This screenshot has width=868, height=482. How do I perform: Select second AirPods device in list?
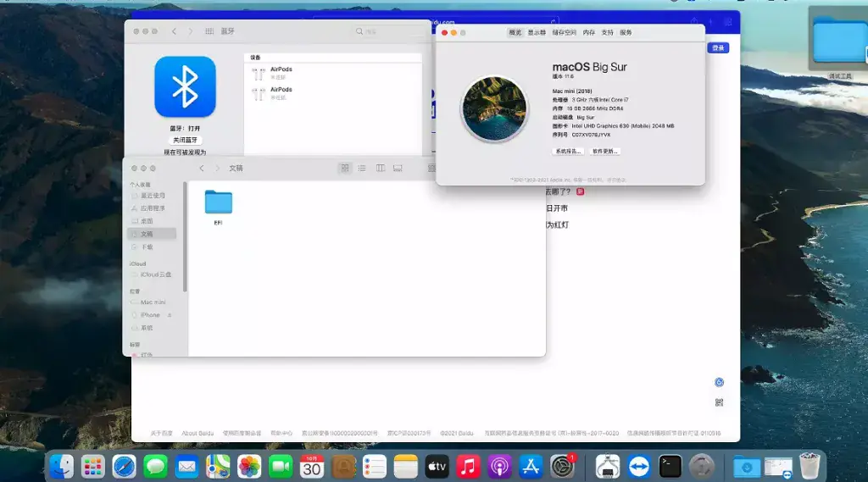pos(332,93)
